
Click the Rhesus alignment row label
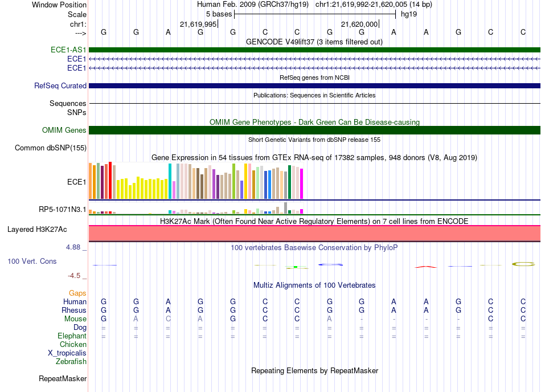point(74,310)
